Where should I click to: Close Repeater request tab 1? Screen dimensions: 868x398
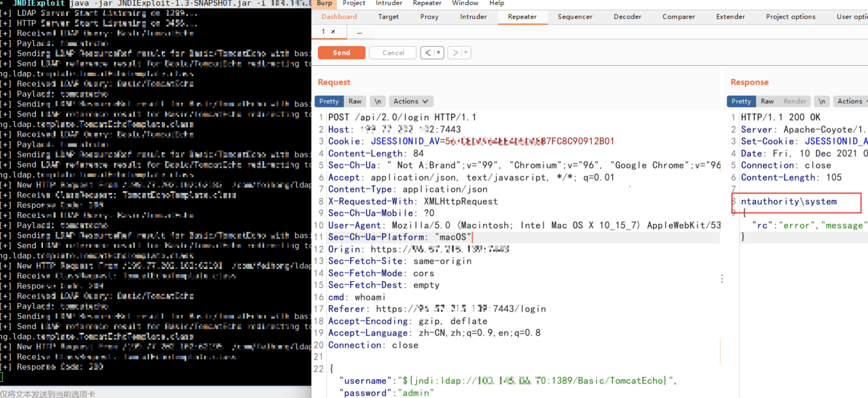pos(333,31)
